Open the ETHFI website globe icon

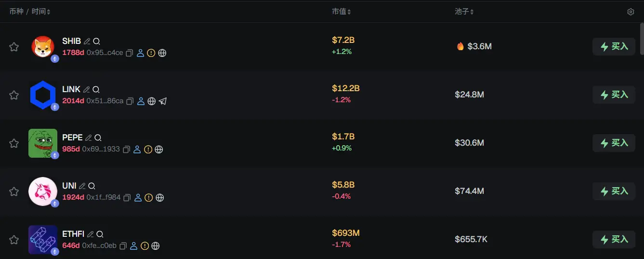(156, 246)
